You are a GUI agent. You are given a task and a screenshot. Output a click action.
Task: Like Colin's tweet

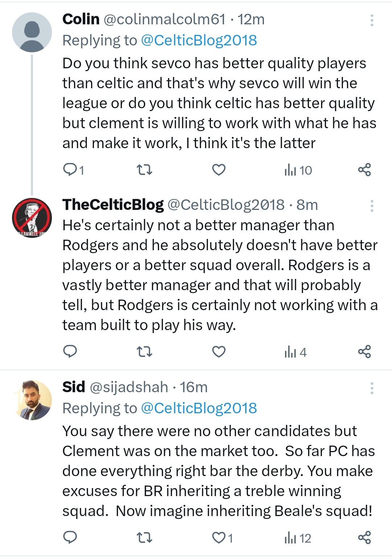[x=219, y=170]
